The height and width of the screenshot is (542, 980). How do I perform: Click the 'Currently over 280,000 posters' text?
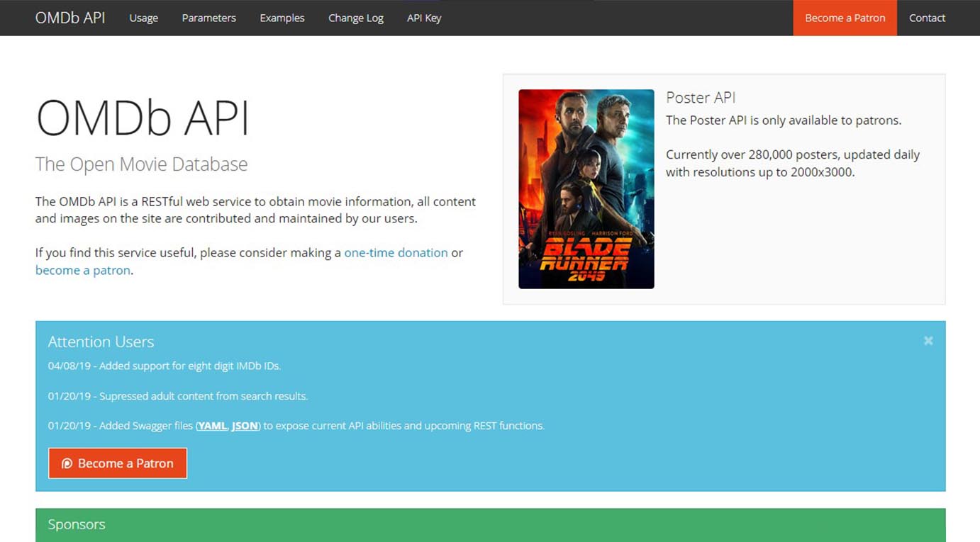[793, 163]
